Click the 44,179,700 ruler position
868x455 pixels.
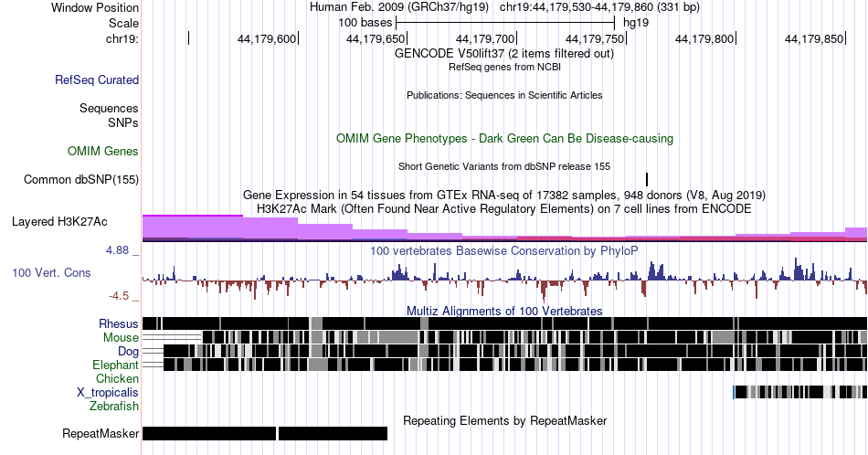(x=485, y=38)
